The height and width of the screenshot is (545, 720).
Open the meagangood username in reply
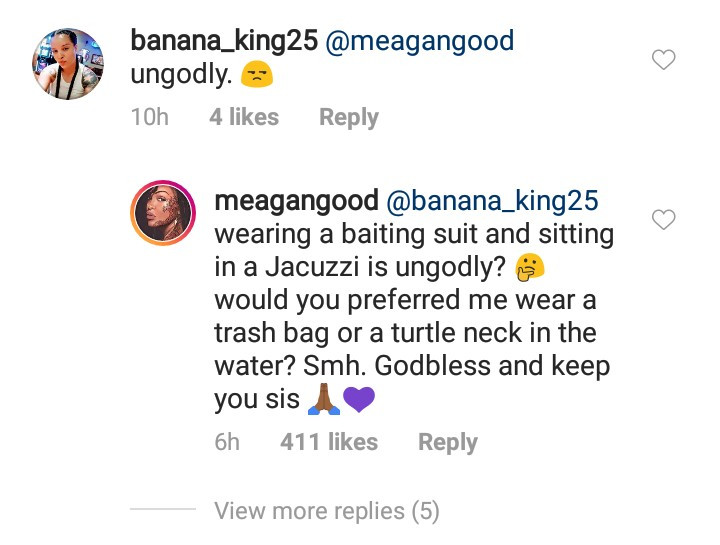(x=297, y=201)
